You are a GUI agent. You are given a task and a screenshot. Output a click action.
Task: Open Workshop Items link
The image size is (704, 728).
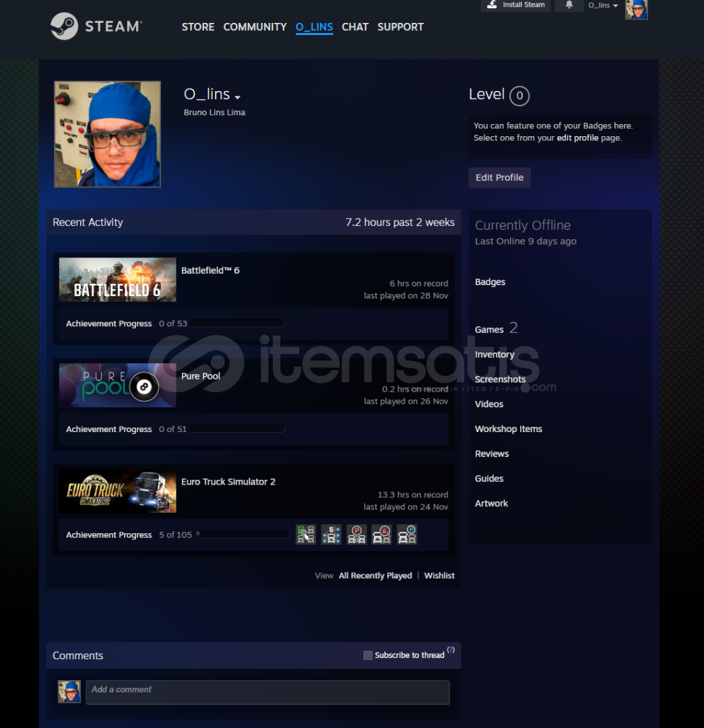[509, 429]
